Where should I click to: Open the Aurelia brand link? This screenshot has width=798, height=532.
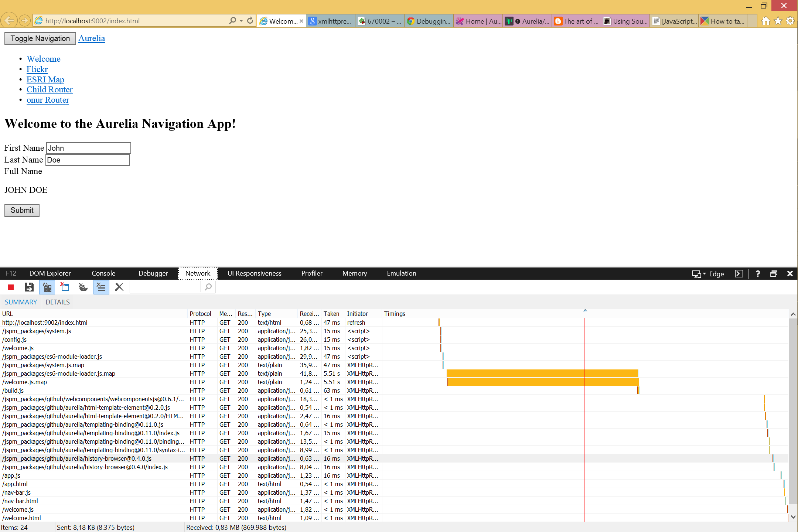click(92, 38)
